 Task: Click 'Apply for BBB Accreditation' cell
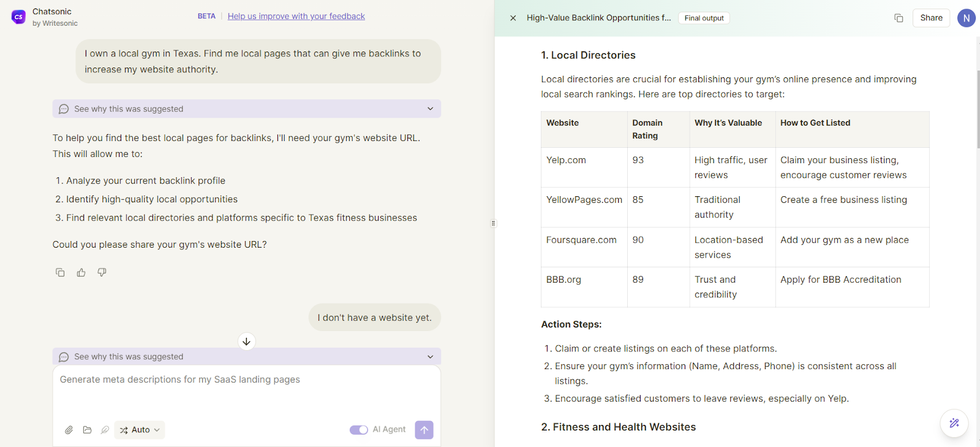click(853, 287)
